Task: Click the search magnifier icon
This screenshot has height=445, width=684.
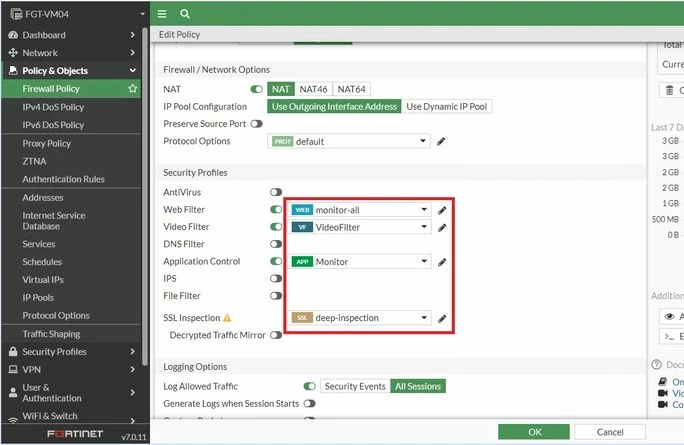Action: (185, 14)
